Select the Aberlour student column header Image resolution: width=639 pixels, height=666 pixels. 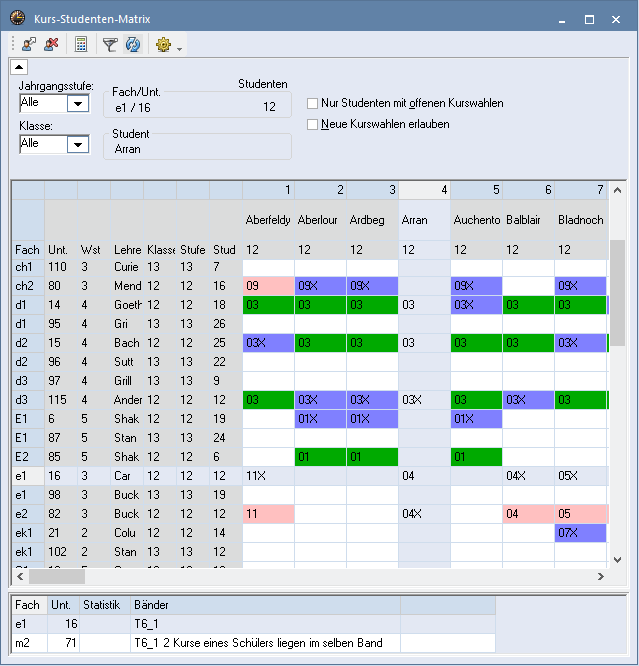pyautogui.click(x=320, y=220)
